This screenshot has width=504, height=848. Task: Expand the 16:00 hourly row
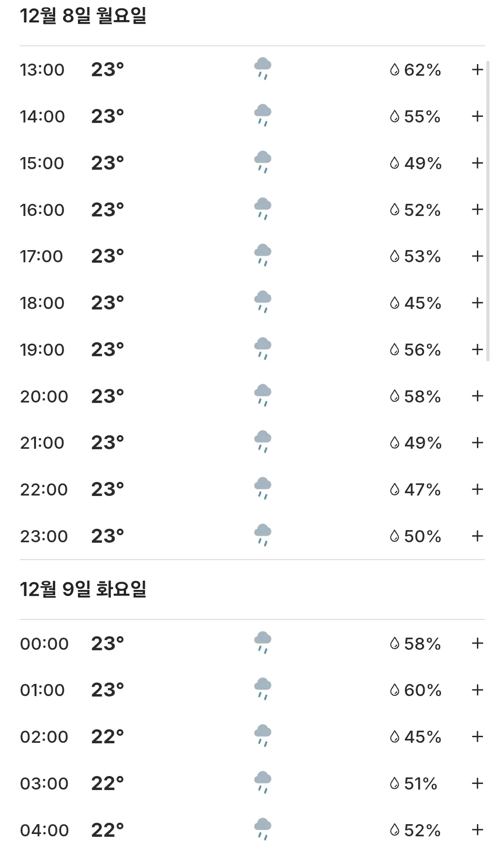[x=477, y=209]
